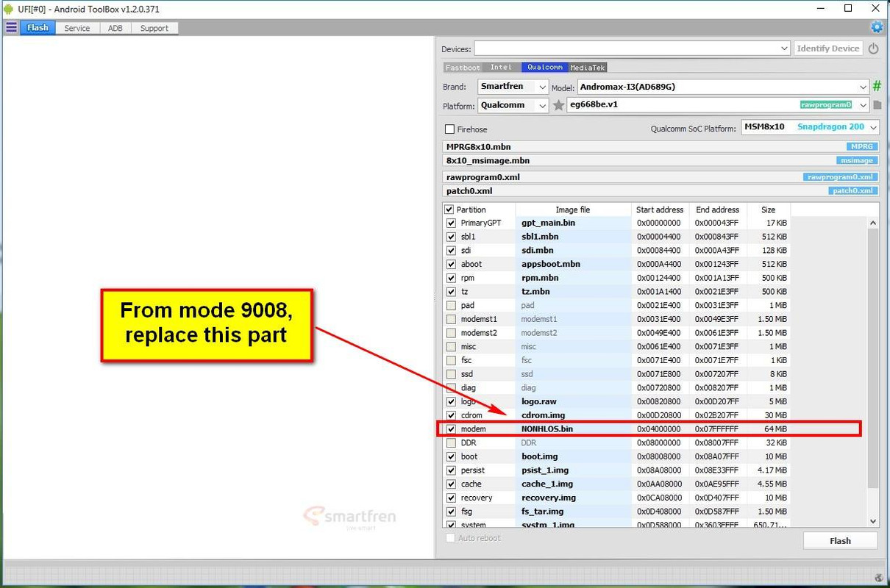The height and width of the screenshot is (588, 890).
Task: Uncheck the boot partition checkbox
Action: click(451, 456)
